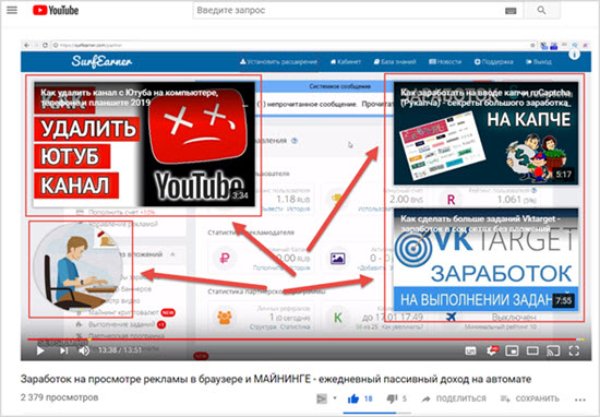Dislike the video with thumbs down
600x417 pixels.
(392, 399)
